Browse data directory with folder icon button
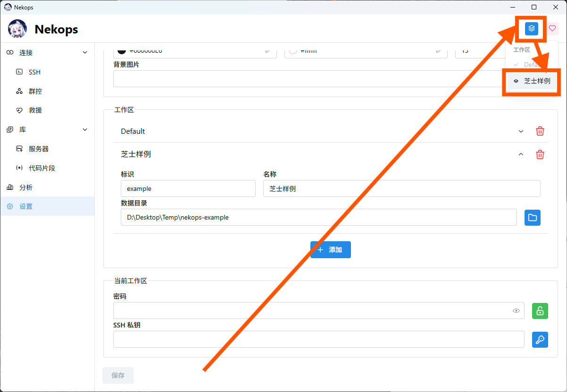 pyautogui.click(x=532, y=218)
